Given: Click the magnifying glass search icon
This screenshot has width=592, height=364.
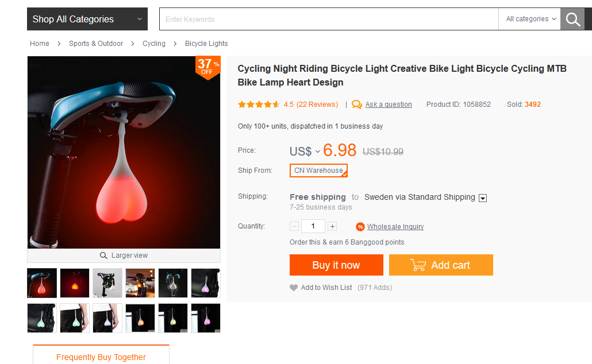Looking at the screenshot, I should click(x=572, y=20).
